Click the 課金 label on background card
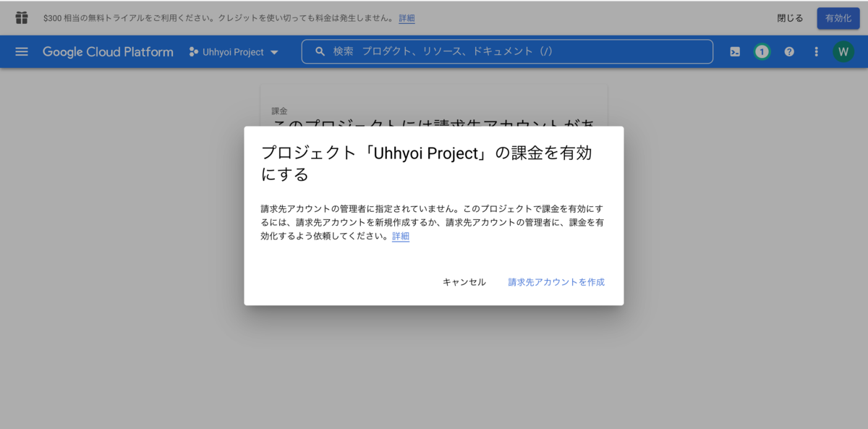This screenshot has height=429, width=868. point(279,111)
